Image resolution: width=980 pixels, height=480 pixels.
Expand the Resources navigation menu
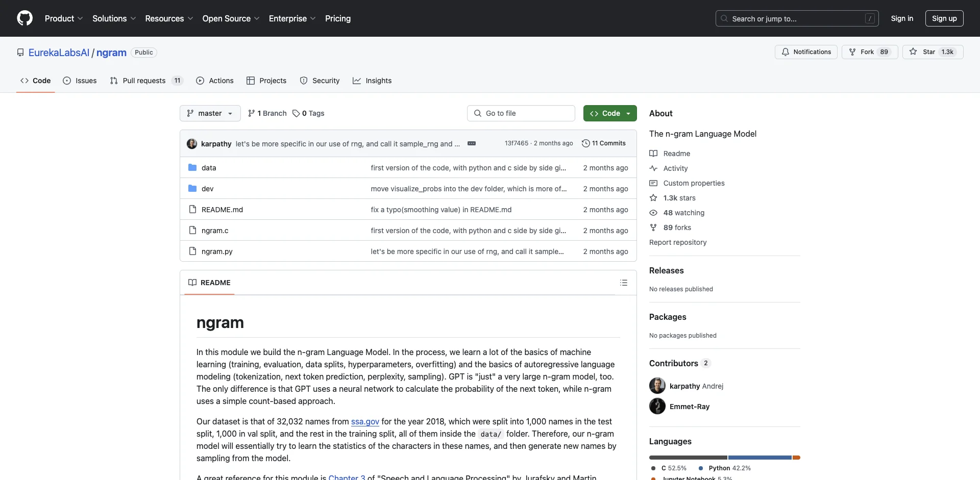169,18
